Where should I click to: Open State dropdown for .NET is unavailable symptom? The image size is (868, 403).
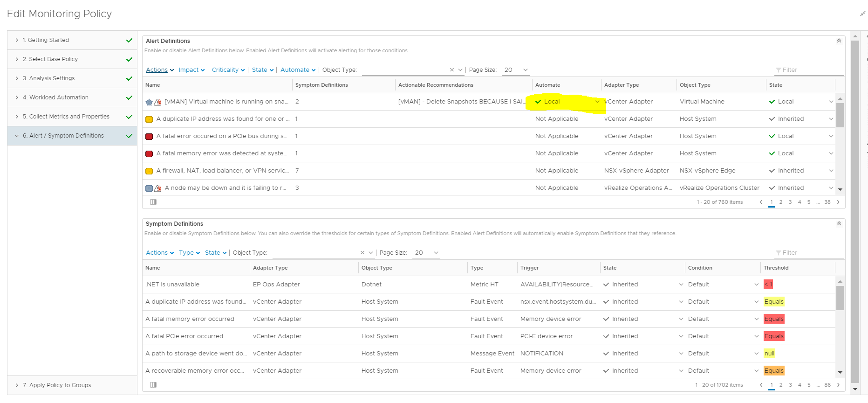coord(681,285)
